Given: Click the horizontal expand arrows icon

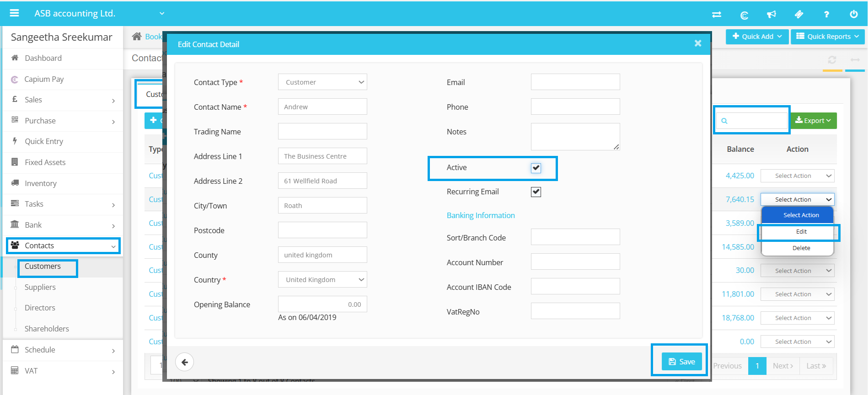Looking at the screenshot, I should click(x=855, y=60).
